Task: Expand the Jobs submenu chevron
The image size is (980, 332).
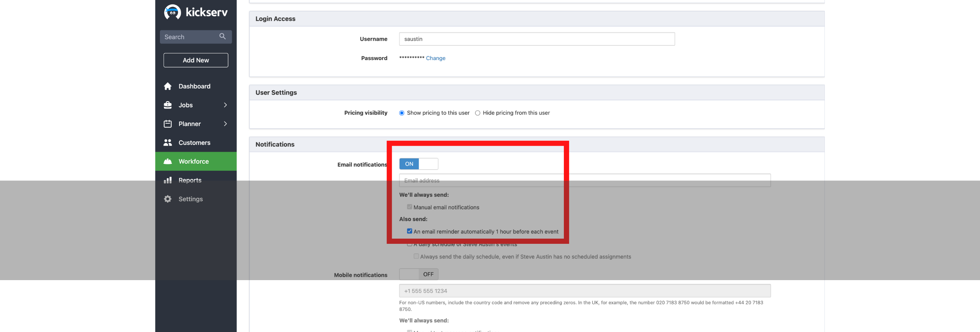Action: point(225,105)
